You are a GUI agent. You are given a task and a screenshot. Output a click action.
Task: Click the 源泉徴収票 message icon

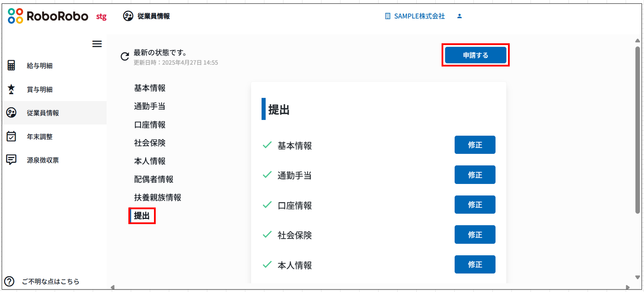[x=11, y=160]
